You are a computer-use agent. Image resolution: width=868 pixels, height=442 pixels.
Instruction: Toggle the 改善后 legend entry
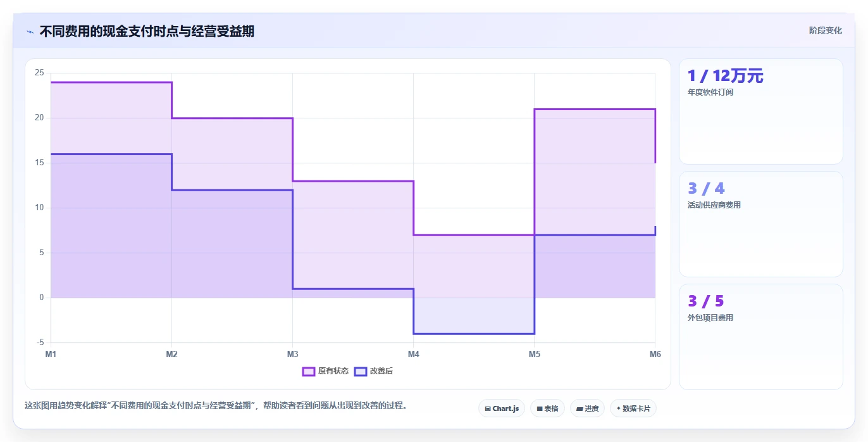373,371
